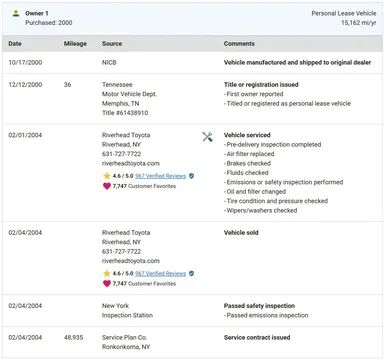Click heart favorites icon in 02/01/2004 row

pyautogui.click(x=107, y=186)
